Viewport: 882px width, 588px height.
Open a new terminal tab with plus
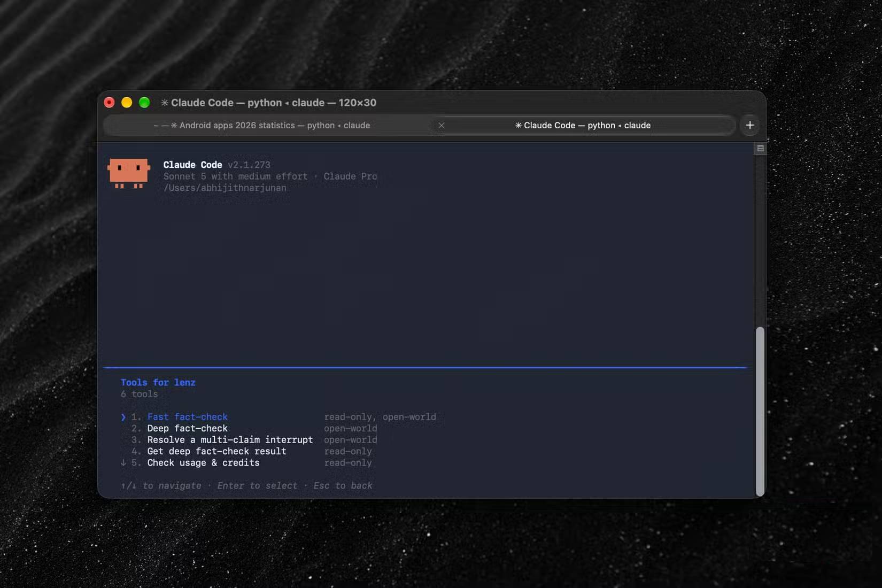pyautogui.click(x=750, y=125)
